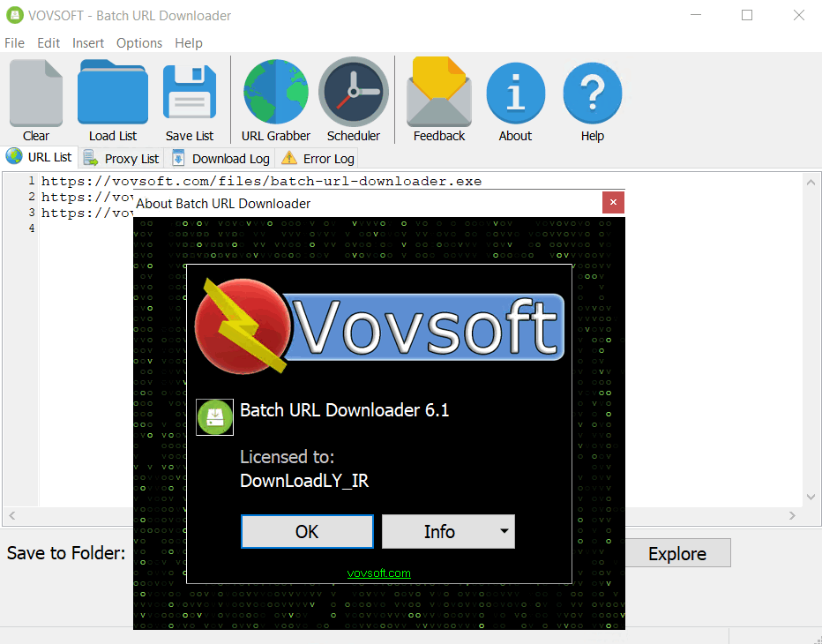Open the Load List folder icon

click(x=113, y=93)
